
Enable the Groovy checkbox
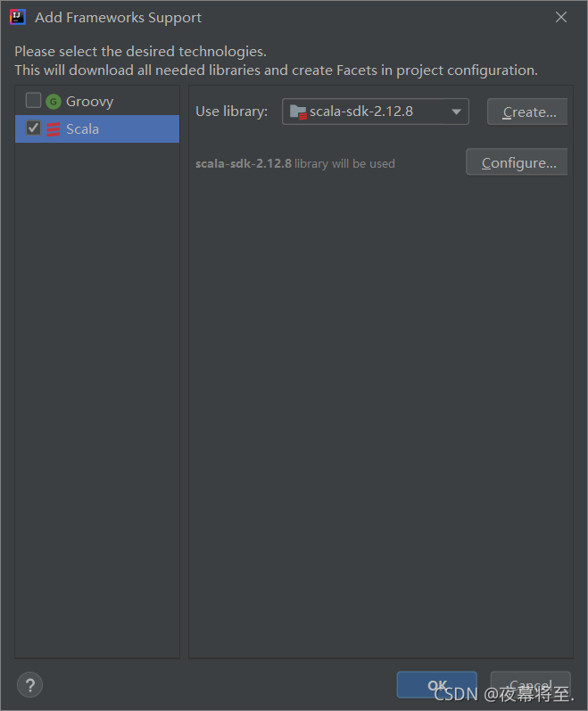click(x=34, y=100)
